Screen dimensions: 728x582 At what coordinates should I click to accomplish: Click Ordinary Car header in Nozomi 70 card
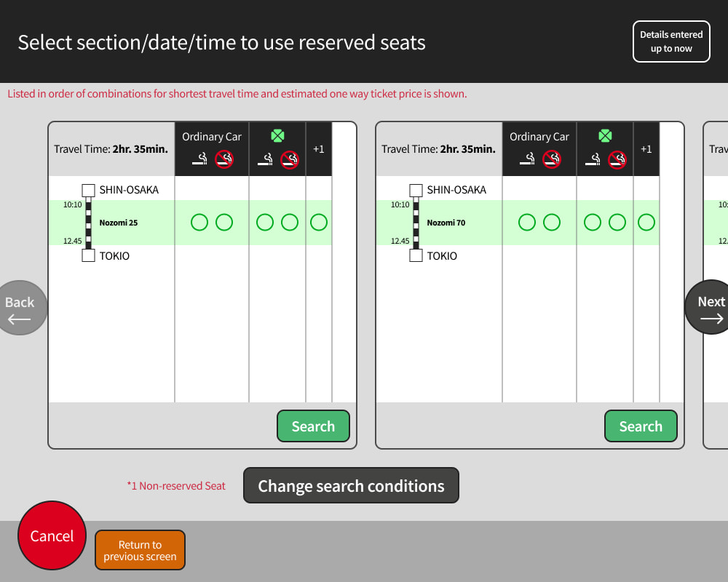539,137
